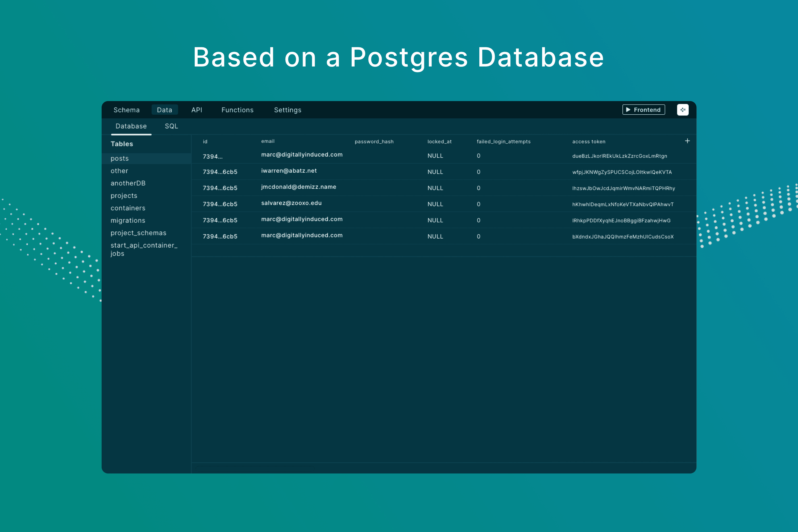Click the iwarren@abatz.net email cell
Viewport: 798px width, 532px height.
289,171
